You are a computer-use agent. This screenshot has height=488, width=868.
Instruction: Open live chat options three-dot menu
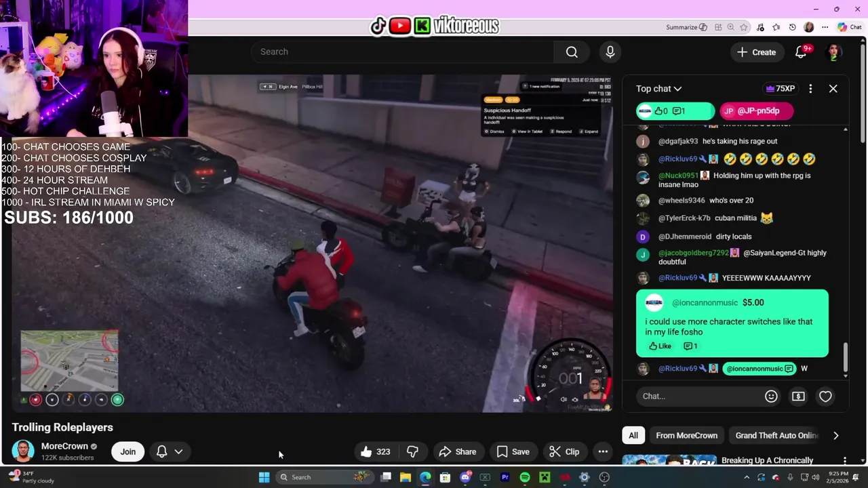tap(810, 89)
